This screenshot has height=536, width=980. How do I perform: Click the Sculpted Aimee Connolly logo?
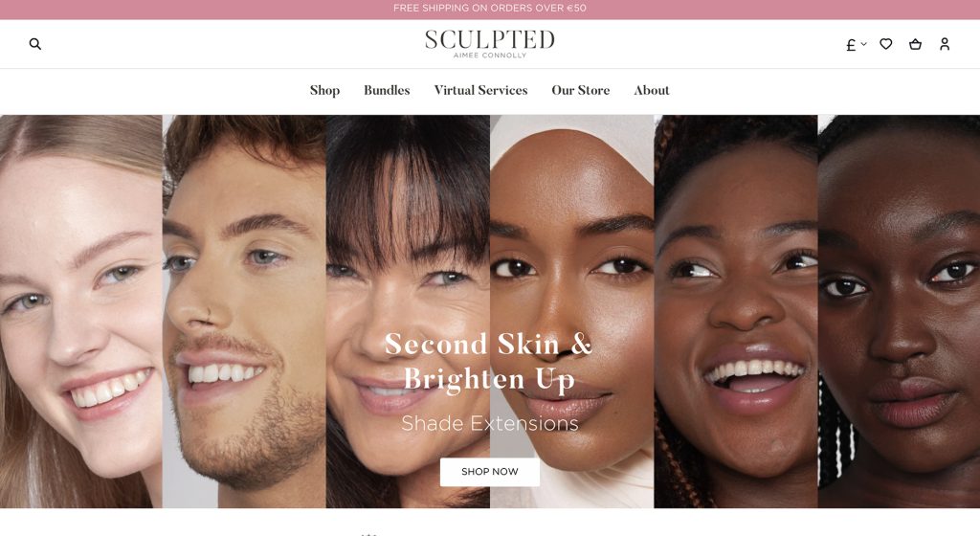click(489, 44)
